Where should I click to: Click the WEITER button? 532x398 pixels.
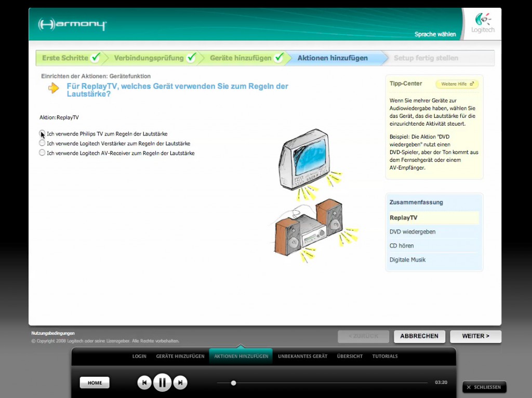476,336
